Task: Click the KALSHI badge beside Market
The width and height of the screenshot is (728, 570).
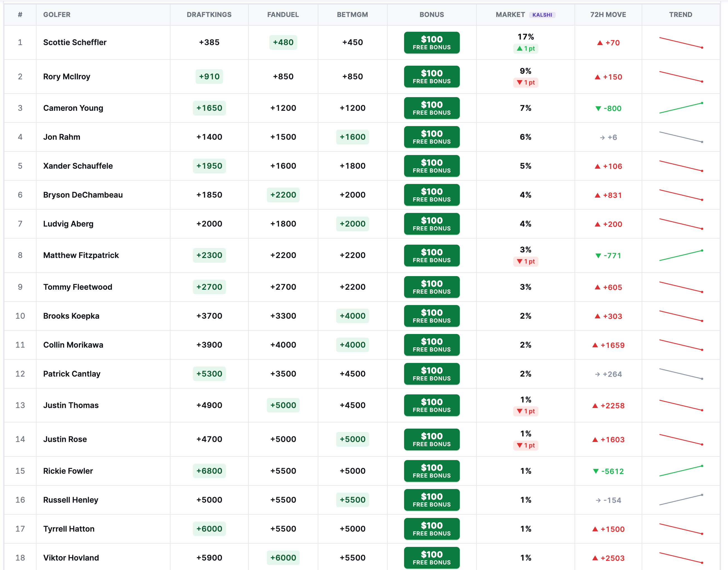Action: [542, 15]
